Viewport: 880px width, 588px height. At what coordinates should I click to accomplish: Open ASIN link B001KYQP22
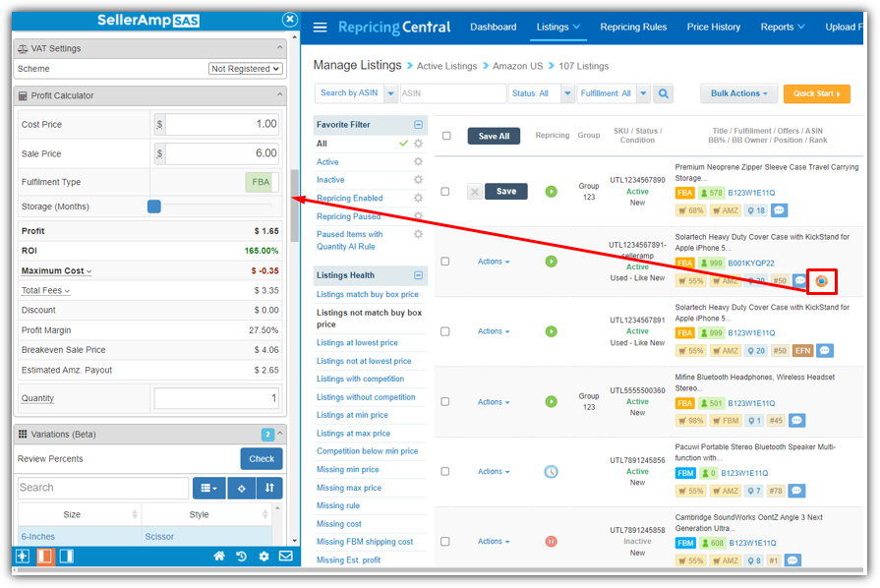pyautogui.click(x=751, y=264)
